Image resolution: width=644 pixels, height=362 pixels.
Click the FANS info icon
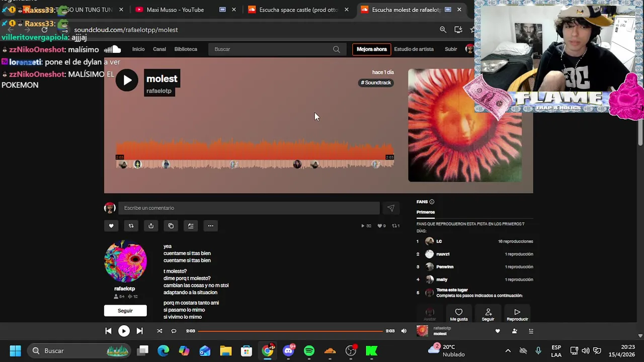pos(432,202)
